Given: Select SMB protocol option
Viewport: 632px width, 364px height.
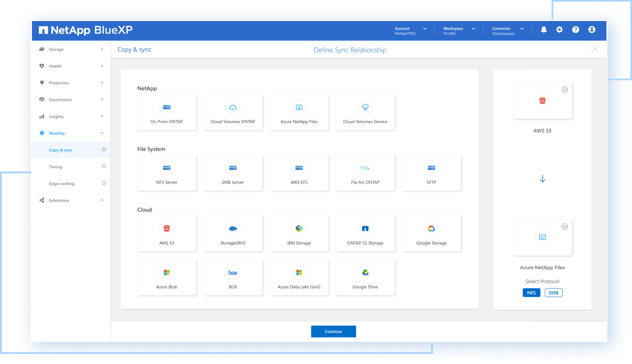Looking at the screenshot, I should tap(553, 293).
